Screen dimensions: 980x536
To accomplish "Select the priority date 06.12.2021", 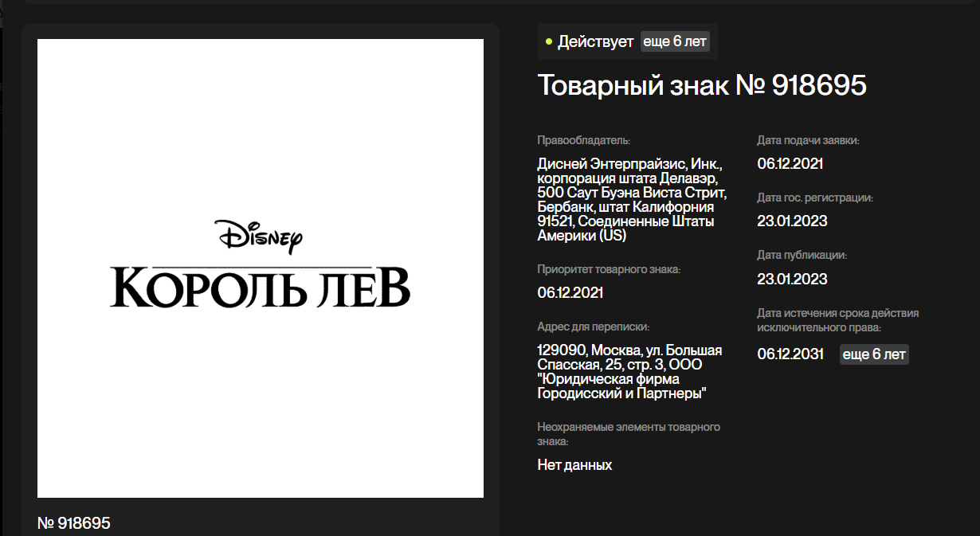I will 570,293.
